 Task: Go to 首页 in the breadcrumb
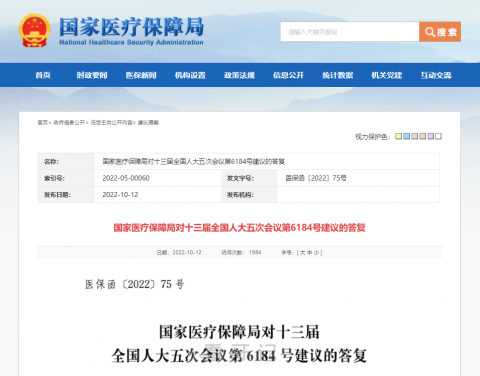click(43, 123)
